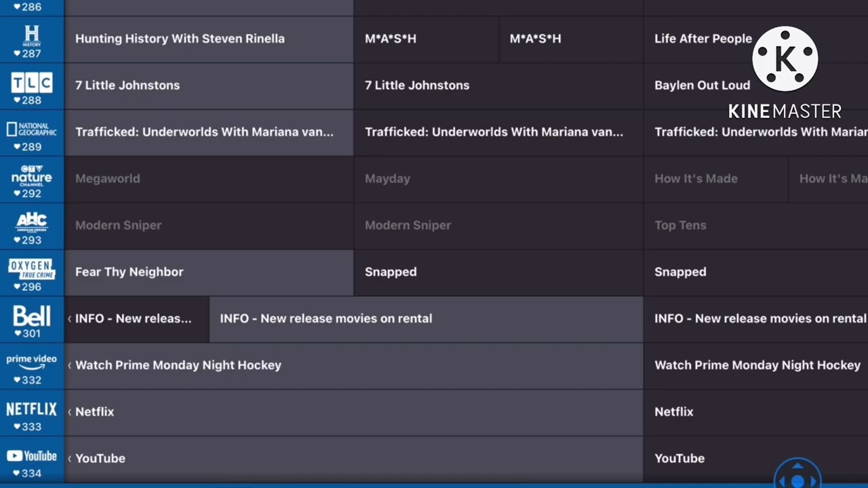Viewport: 868px width, 488px height.
Task: Toggle the favorite heart beside 296
Action: [x=18, y=287]
